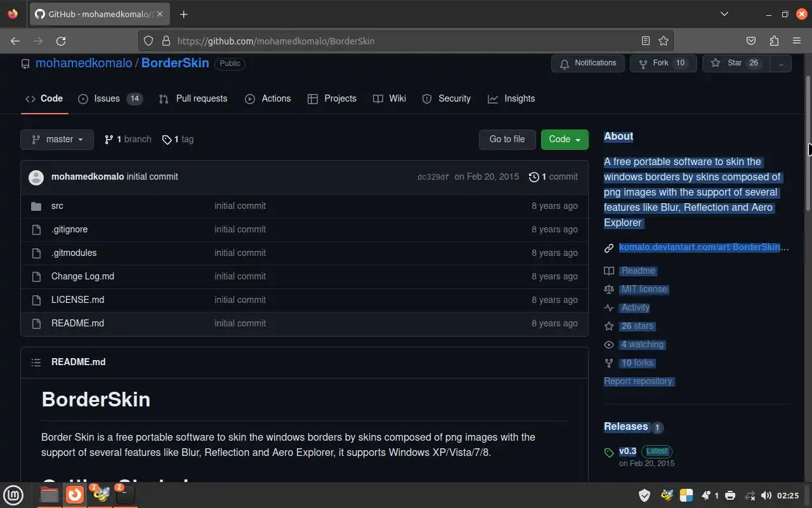Switch to the Code tab
The width and height of the screenshot is (812, 508).
[44, 98]
